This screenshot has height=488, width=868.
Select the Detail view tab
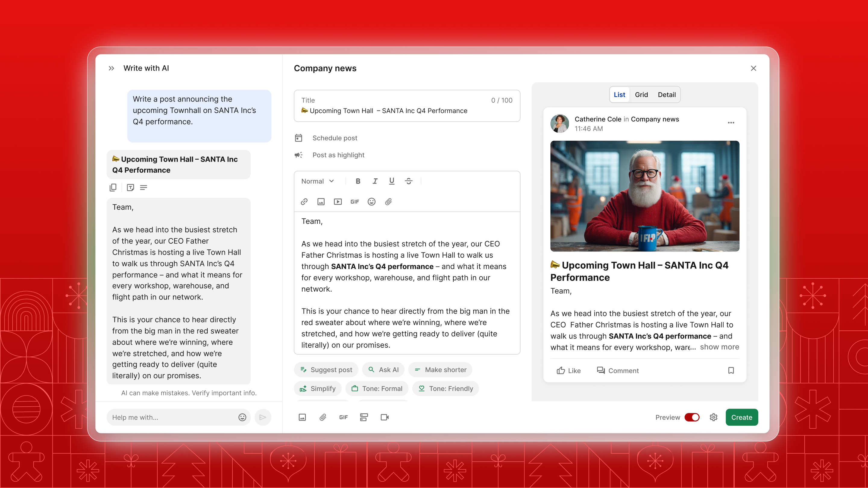click(666, 95)
